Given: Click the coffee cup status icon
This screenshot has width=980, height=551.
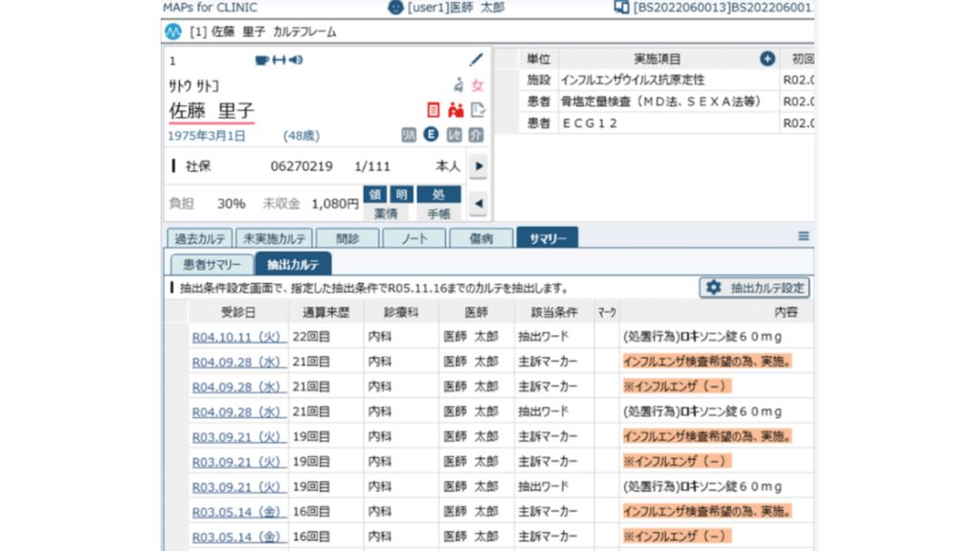Looking at the screenshot, I should (x=261, y=60).
